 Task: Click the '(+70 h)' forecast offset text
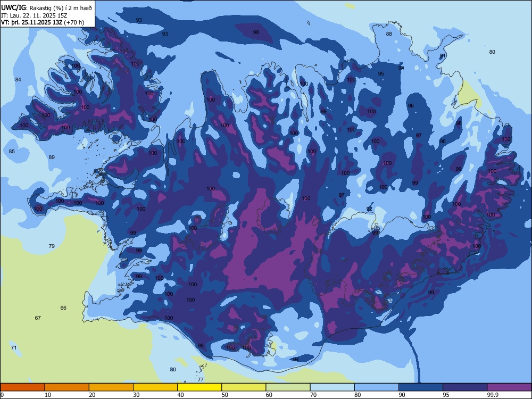[x=74, y=23]
